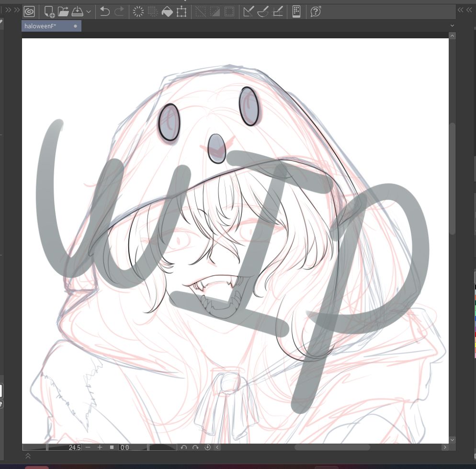Click the Open file folder icon

(63, 12)
